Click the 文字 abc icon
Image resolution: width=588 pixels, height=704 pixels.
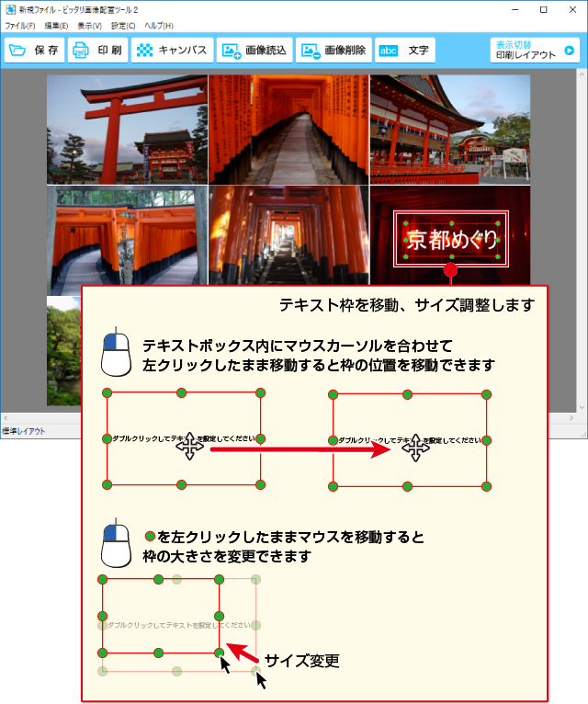click(389, 51)
